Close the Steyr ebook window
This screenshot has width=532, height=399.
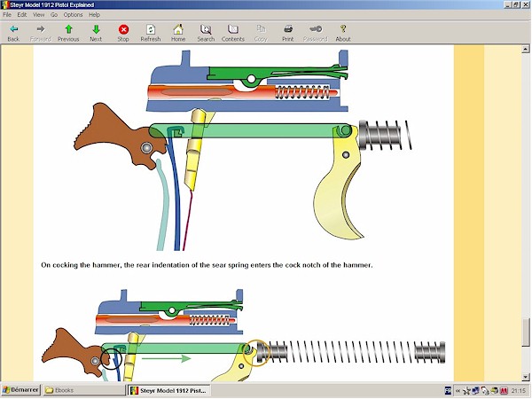point(526,4)
